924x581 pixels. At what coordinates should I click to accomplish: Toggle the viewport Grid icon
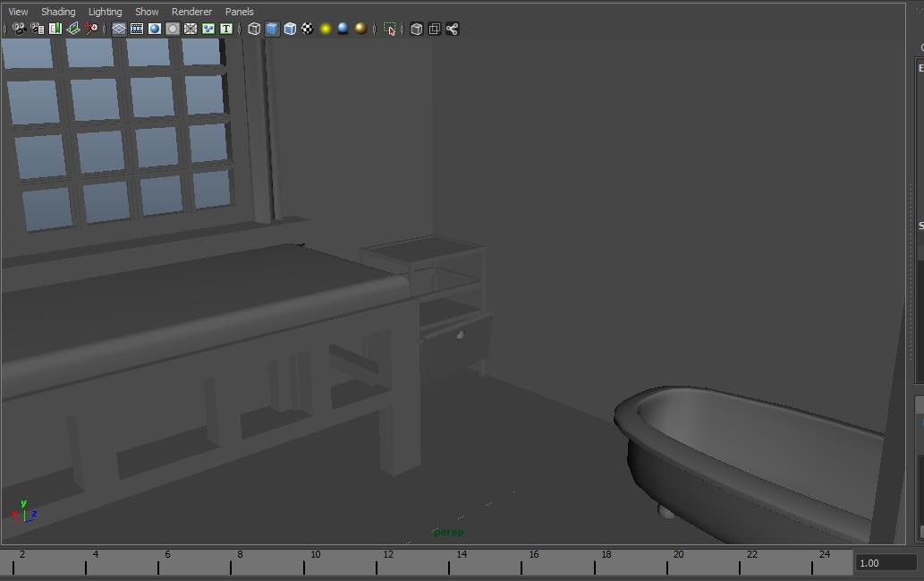119,29
